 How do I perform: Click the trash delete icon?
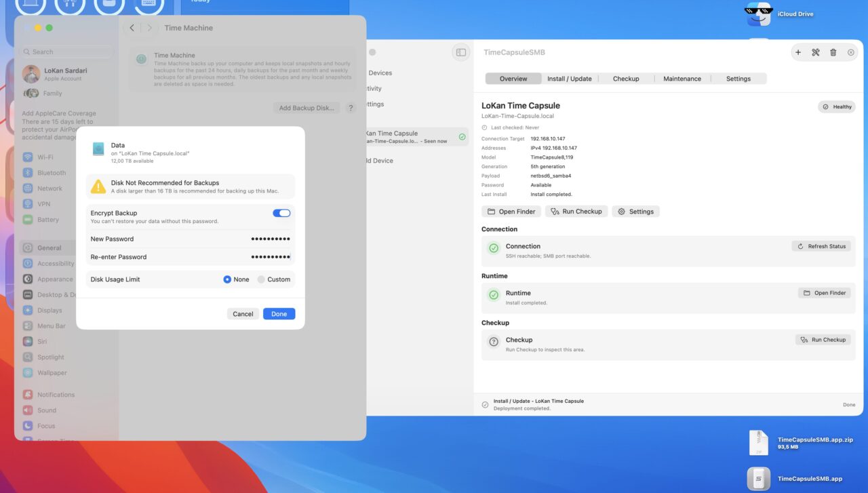833,52
